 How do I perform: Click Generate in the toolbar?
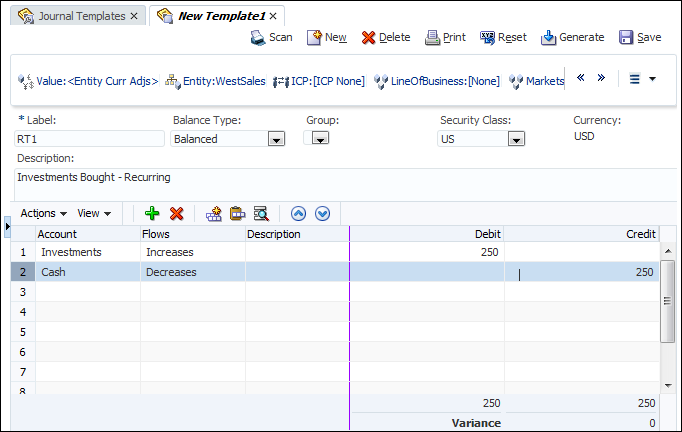point(572,37)
